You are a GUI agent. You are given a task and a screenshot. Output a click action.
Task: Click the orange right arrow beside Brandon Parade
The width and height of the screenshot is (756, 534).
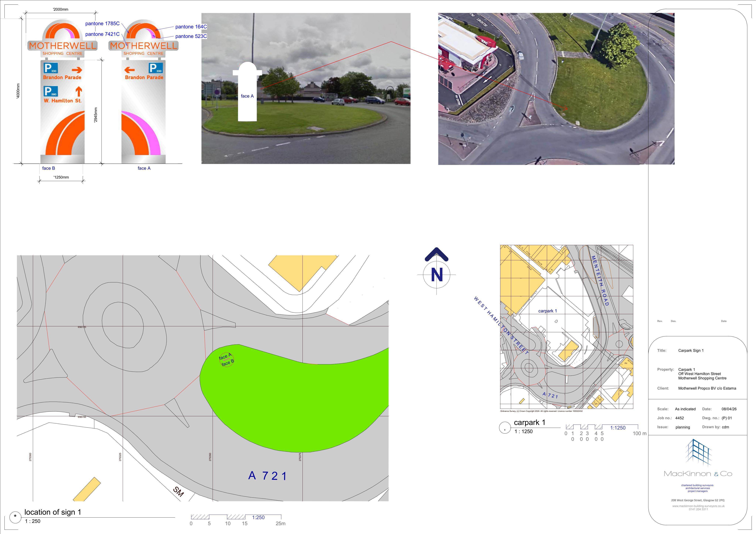click(x=77, y=70)
